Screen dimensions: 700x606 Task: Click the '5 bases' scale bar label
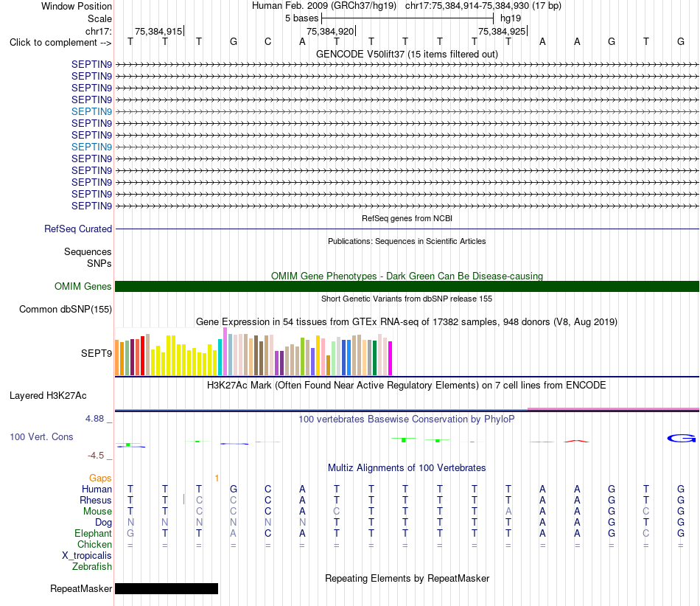click(302, 18)
